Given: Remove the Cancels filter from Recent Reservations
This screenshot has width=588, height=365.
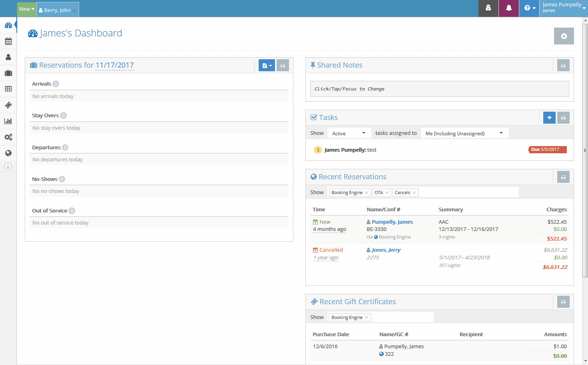Looking at the screenshot, I should coord(414,193).
